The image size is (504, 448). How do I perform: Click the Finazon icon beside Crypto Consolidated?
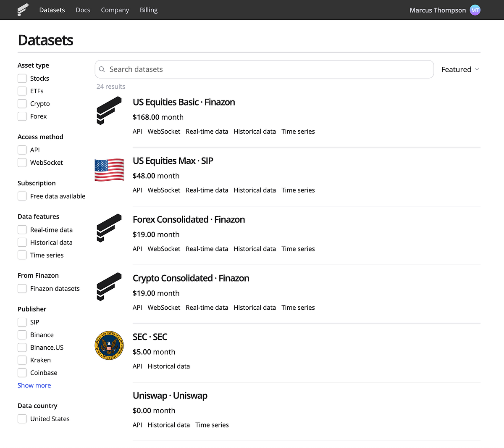point(109,287)
